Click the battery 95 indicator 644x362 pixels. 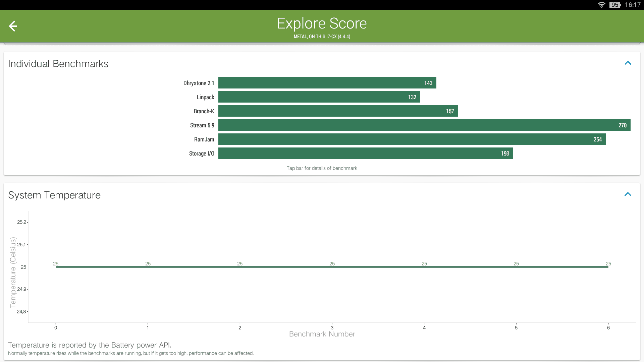tap(615, 5)
